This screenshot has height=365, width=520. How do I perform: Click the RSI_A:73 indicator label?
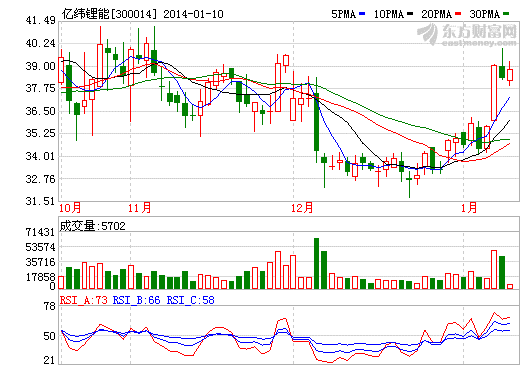(83, 300)
